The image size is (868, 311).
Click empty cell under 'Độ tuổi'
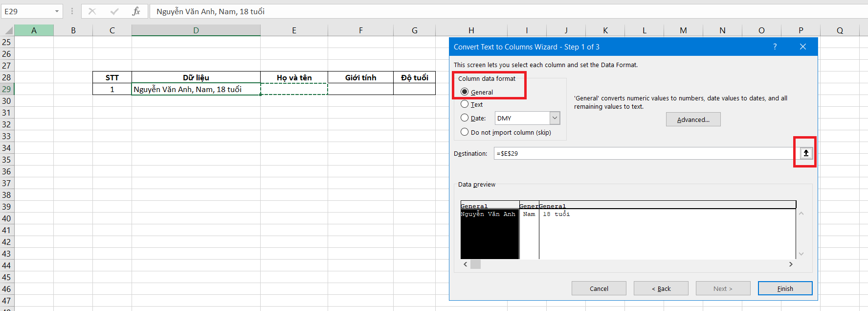click(x=414, y=89)
